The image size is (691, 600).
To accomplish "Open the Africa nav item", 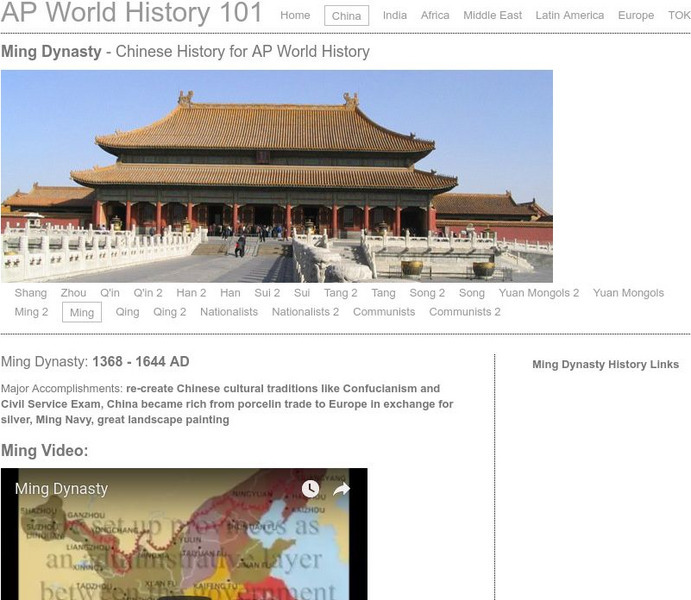I will [x=435, y=15].
